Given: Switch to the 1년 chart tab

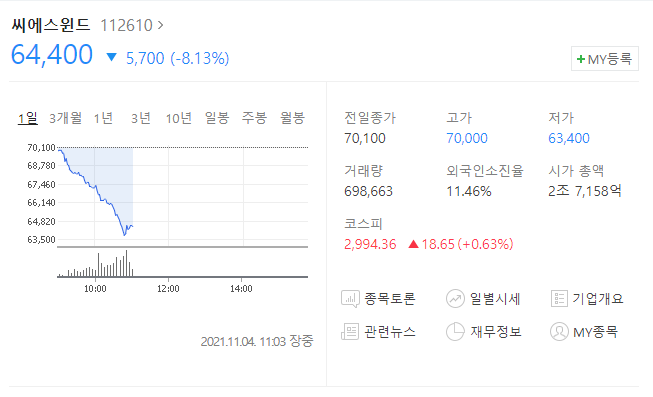Looking at the screenshot, I should pos(103,118).
